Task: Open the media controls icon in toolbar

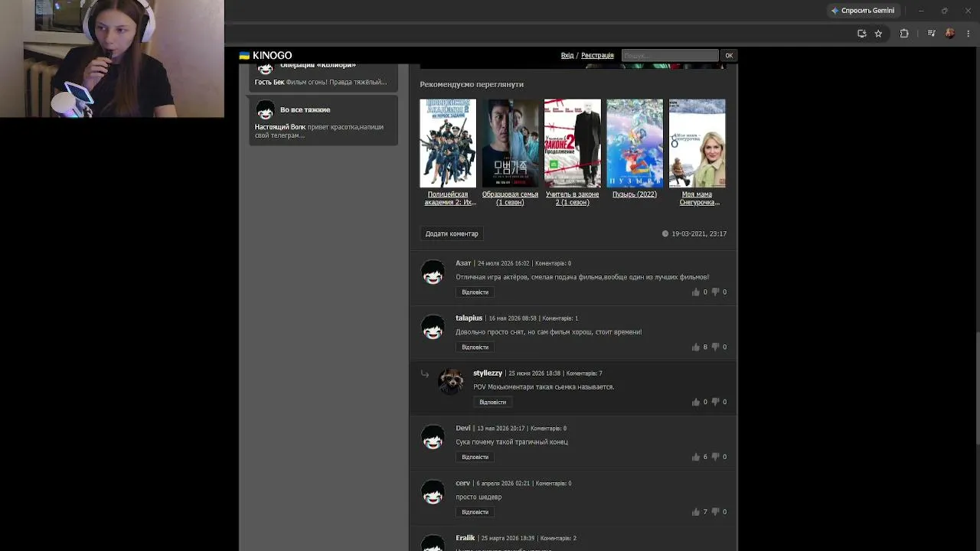Action: 931,34
